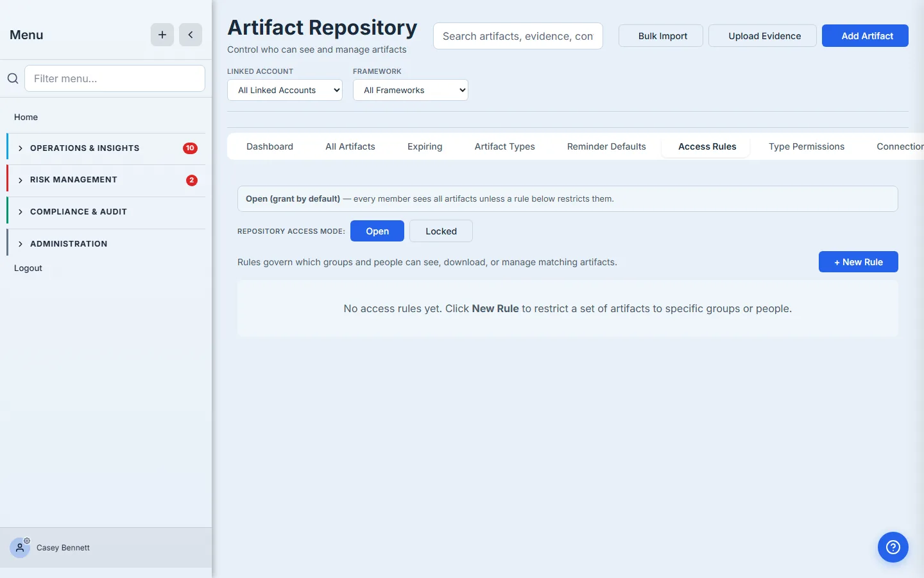Select the Access Rules tab
924x578 pixels.
click(707, 146)
